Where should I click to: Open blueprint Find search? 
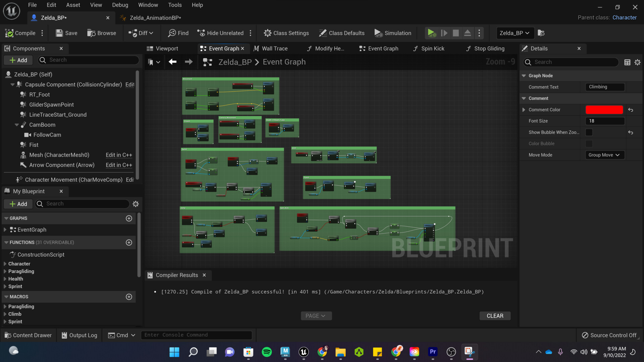(178, 33)
